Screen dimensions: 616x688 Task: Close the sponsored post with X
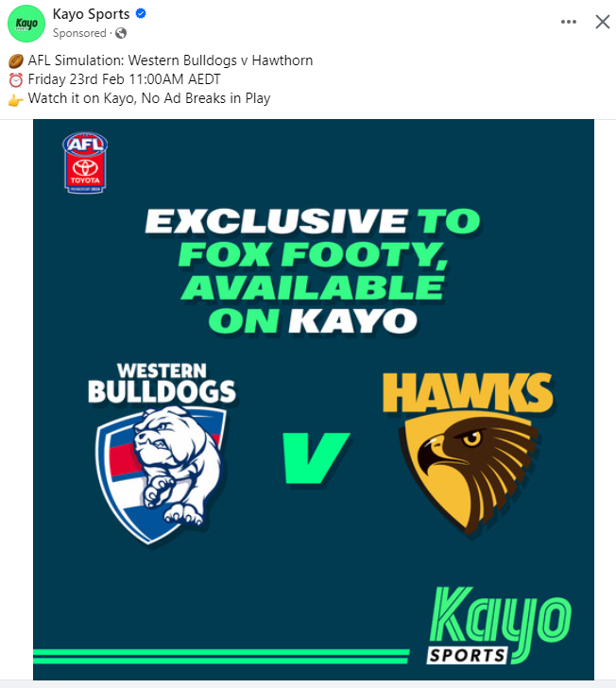pyautogui.click(x=603, y=22)
